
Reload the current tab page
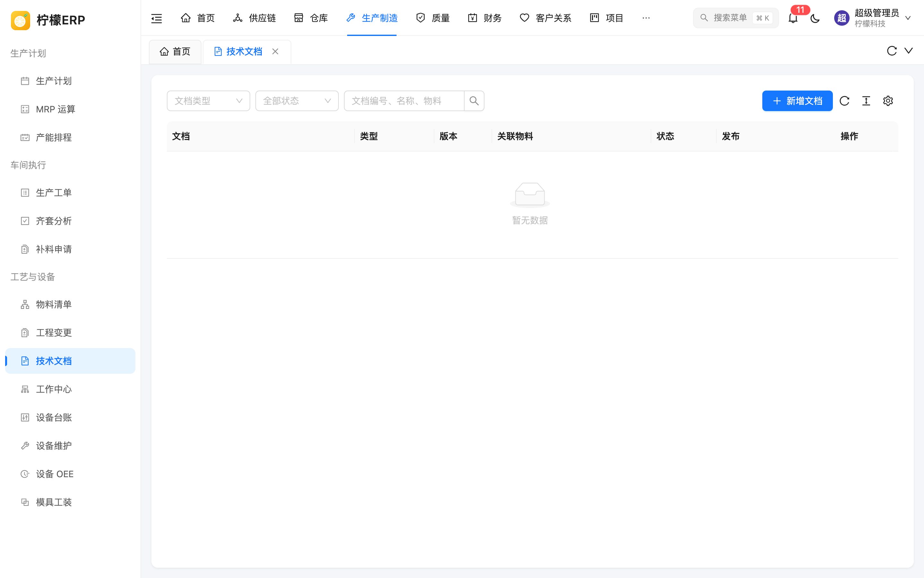(892, 51)
